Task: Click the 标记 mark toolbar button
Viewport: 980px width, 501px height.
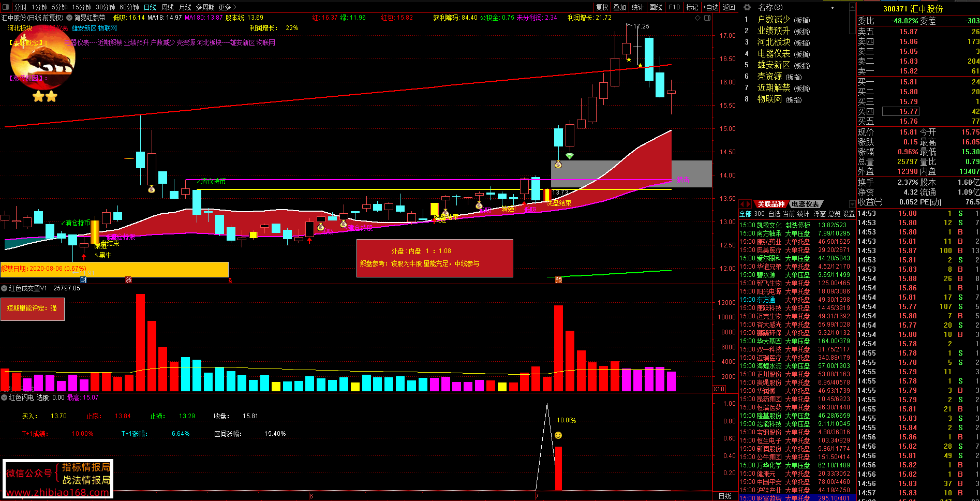Action: [x=692, y=7]
